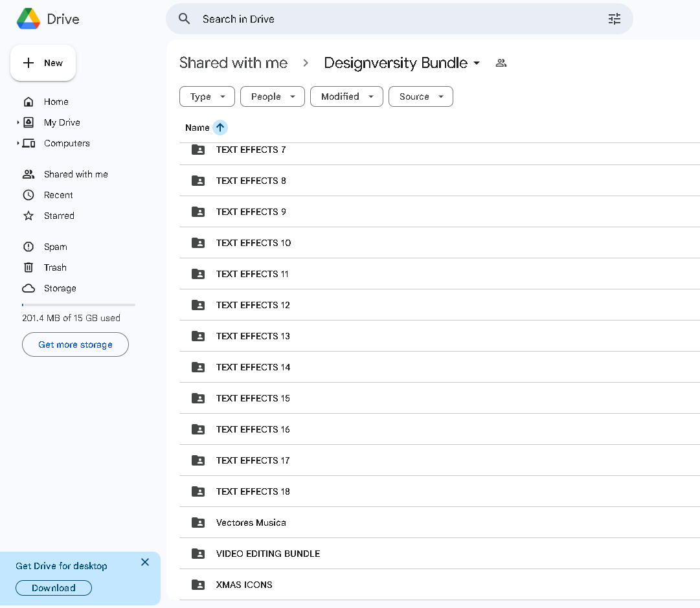Click the shared people icon beside folder title
The width and height of the screenshot is (700, 608).
501,63
